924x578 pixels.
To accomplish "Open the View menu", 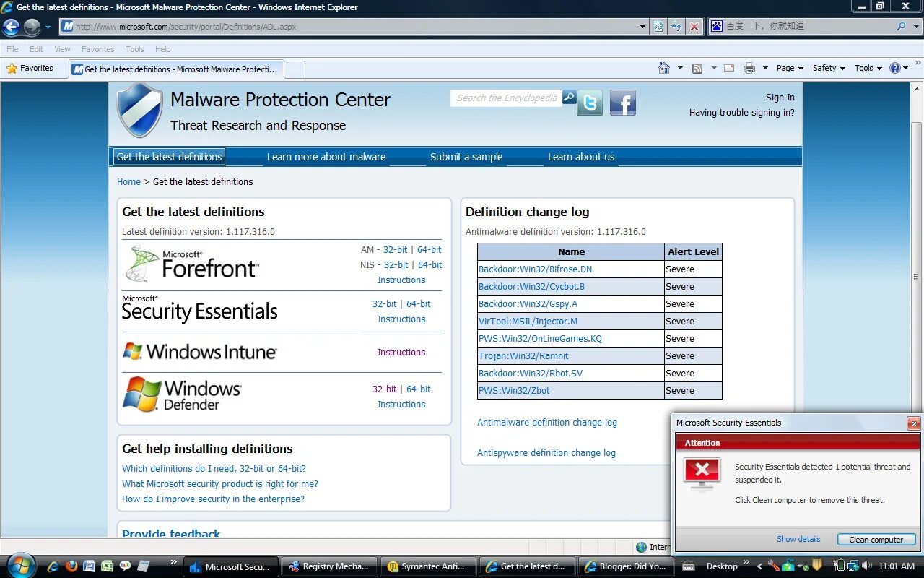I will click(x=62, y=49).
